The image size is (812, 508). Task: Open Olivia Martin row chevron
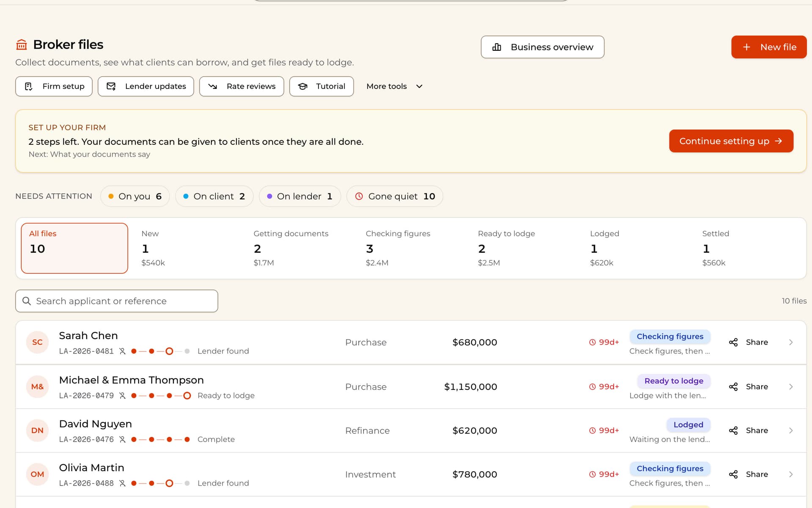click(x=791, y=475)
